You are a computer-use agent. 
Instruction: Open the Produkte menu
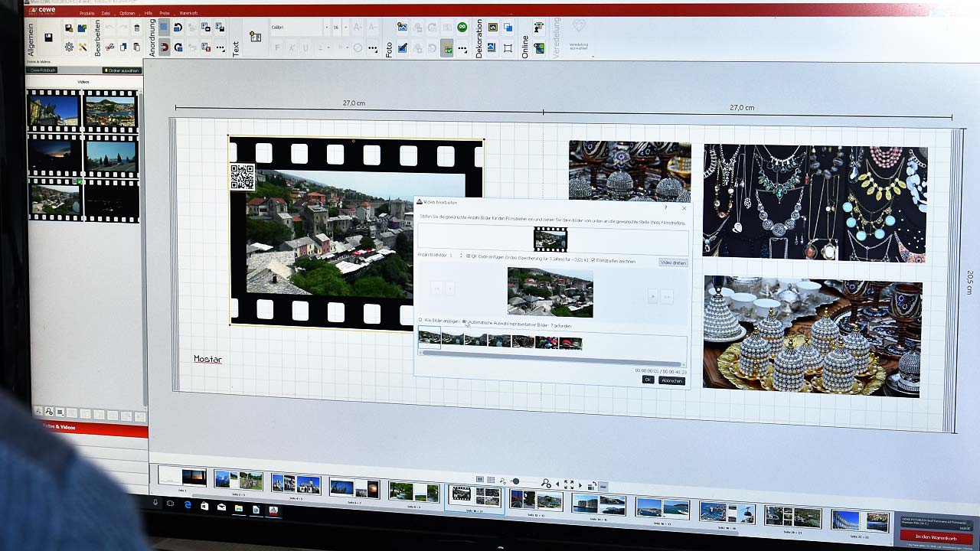(x=87, y=13)
